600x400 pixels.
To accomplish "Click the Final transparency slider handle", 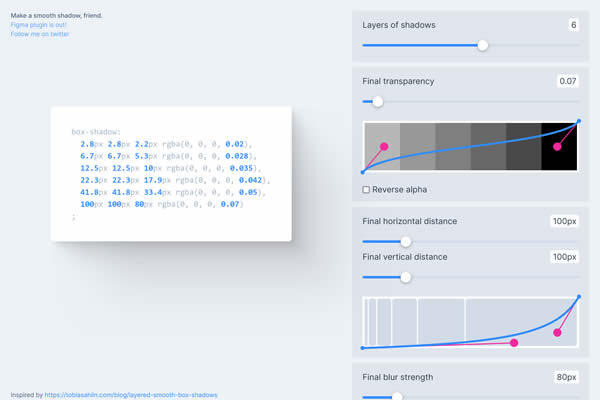I will [x=378, y=101].
